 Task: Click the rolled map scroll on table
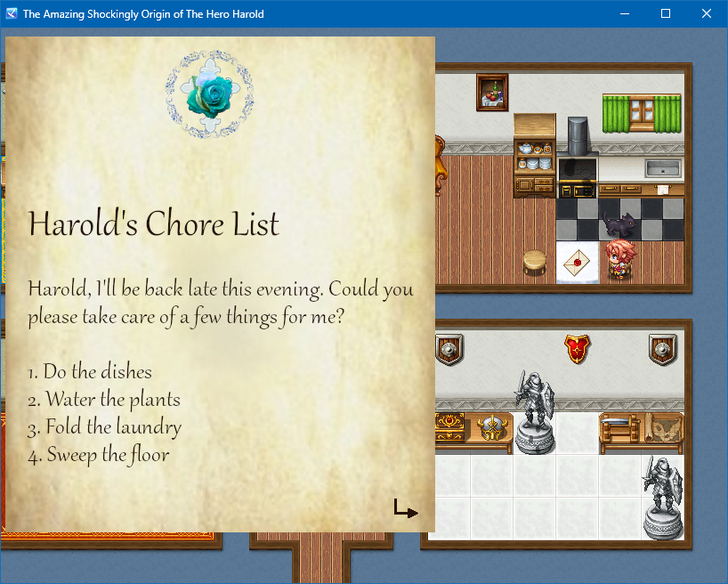pos(663,427)
